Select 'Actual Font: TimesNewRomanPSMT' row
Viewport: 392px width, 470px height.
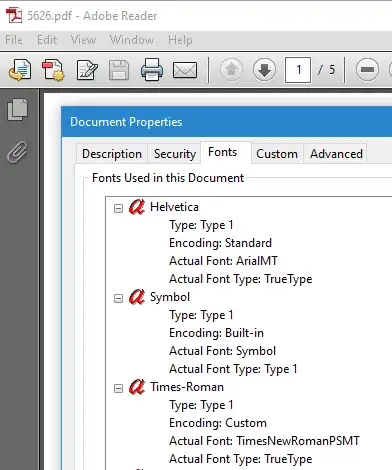tap(264, 441)
